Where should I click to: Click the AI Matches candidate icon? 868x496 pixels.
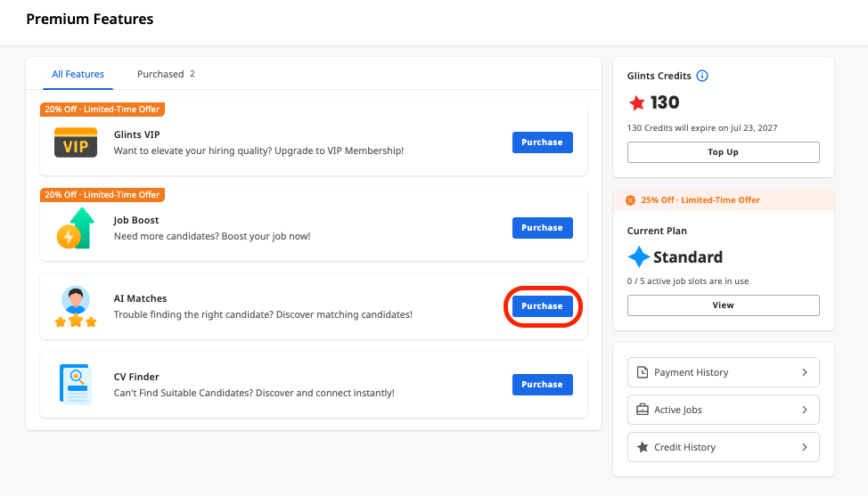(x=76, y=306)
